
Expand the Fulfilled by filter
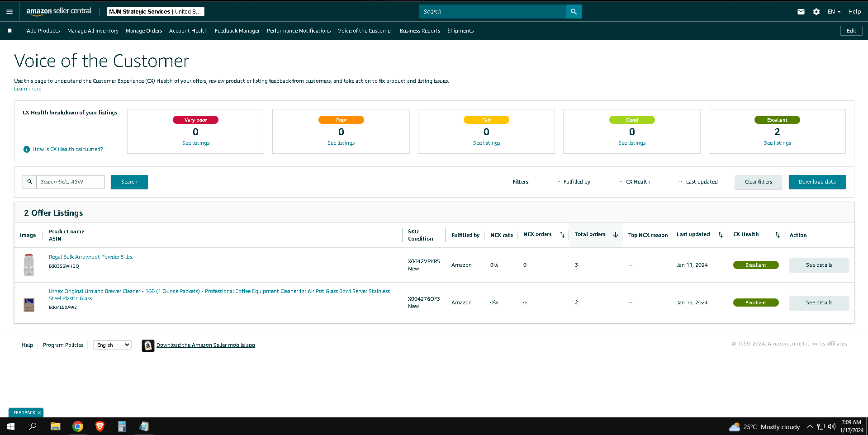click(573, 182)
